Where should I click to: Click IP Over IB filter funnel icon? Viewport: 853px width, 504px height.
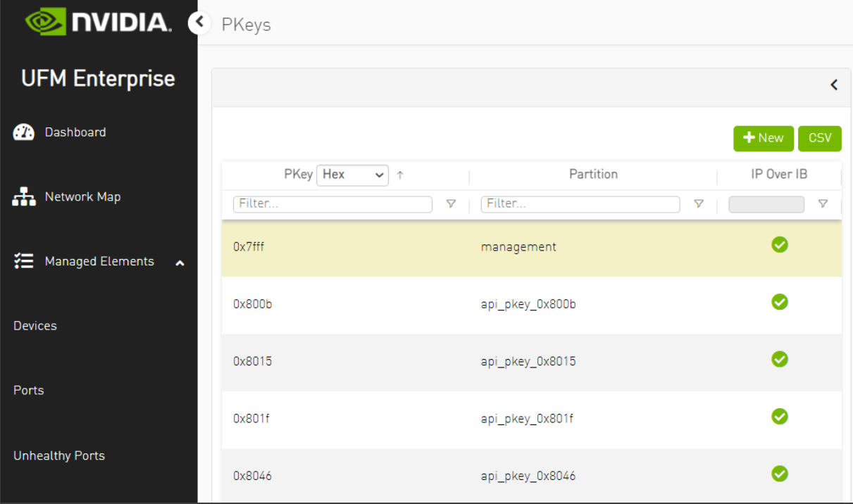coord(822,204)
